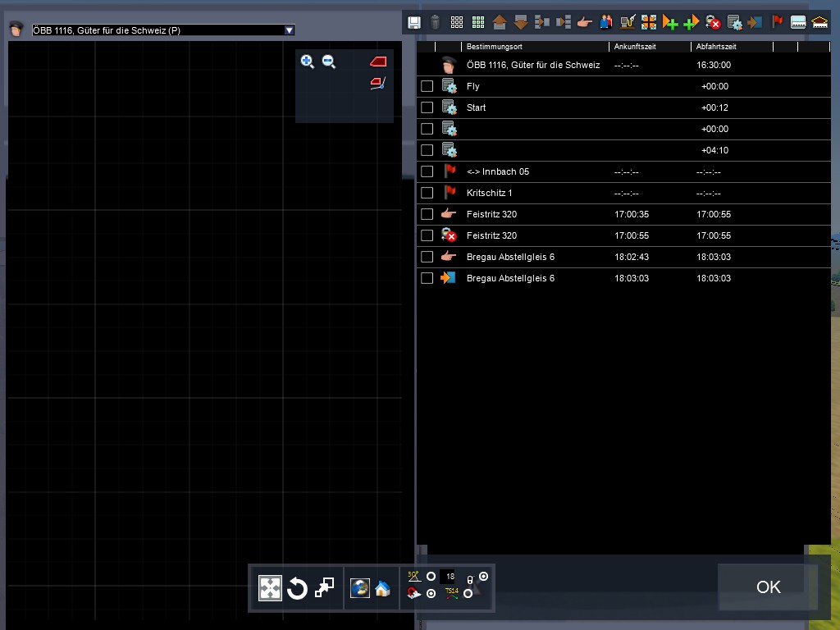
Task: Check the box next to Kritschitz 1
Action: click(x=427, y=193)
